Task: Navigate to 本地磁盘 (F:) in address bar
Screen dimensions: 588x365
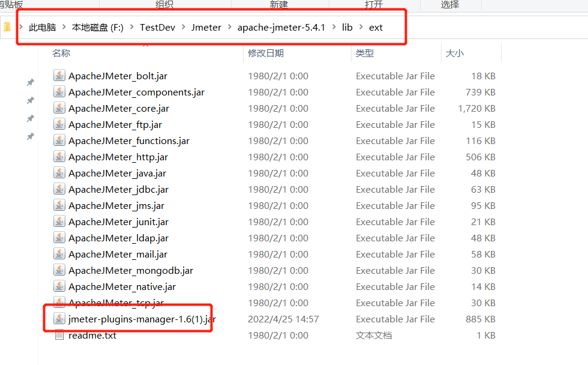Action: click(97, 28)
